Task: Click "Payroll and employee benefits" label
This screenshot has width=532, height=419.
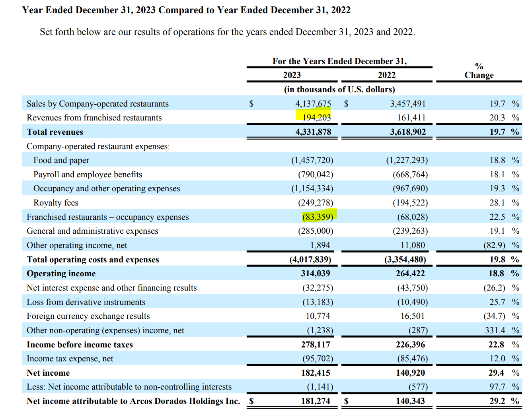Action: (88, 175)
